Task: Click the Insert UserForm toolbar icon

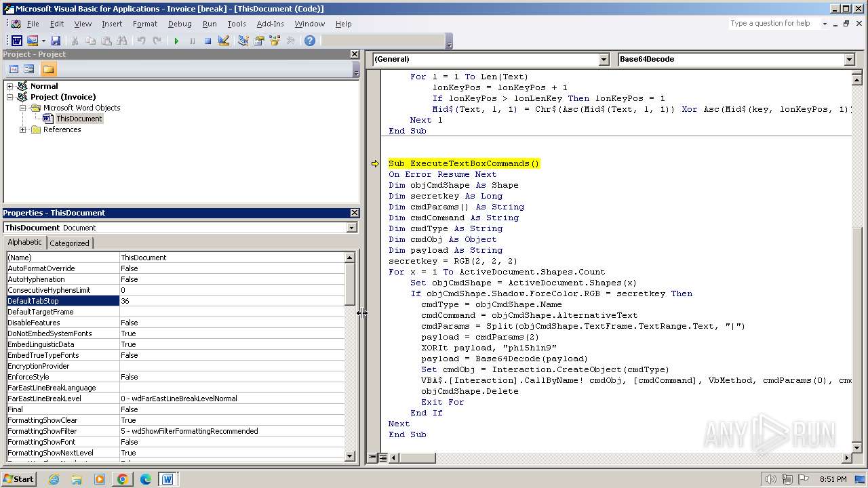Action: (32, 41)
